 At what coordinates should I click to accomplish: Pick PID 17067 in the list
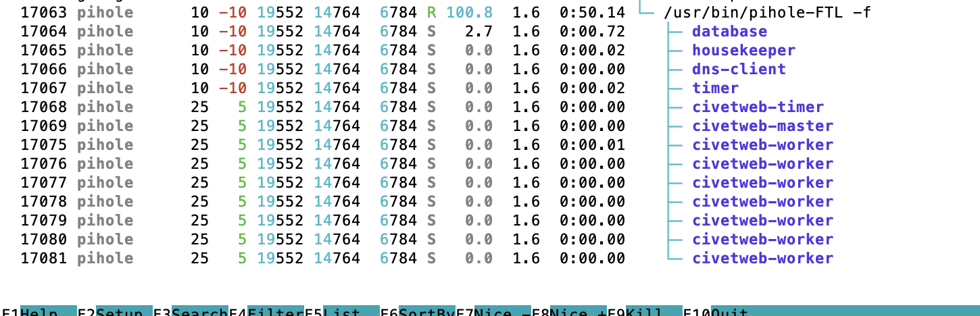[44, 88]
